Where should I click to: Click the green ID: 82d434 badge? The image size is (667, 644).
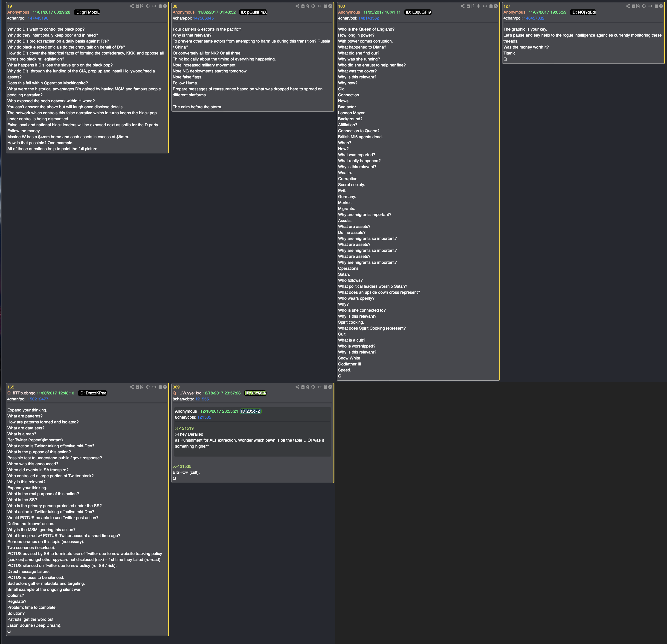[x=255, y=393]
